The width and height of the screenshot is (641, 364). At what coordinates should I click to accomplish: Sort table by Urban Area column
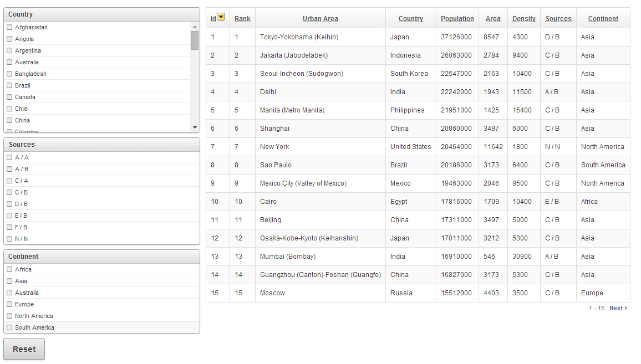[x=320, y=19]
